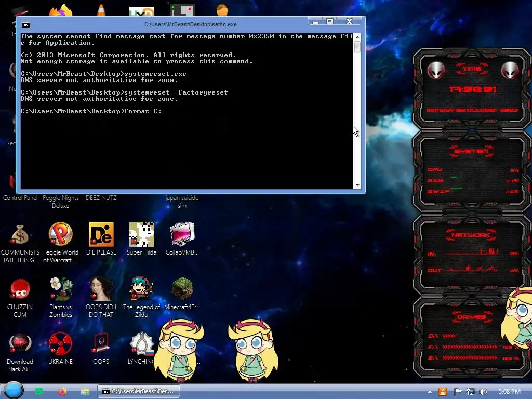
Task: Select the VLC cone icon on desktop
Action: coord(101,10)
